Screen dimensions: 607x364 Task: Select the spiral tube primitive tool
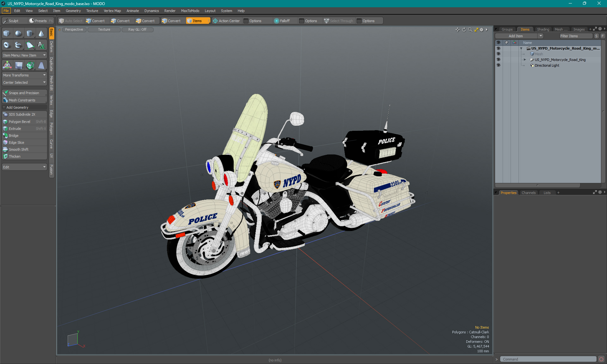(18, 45)
